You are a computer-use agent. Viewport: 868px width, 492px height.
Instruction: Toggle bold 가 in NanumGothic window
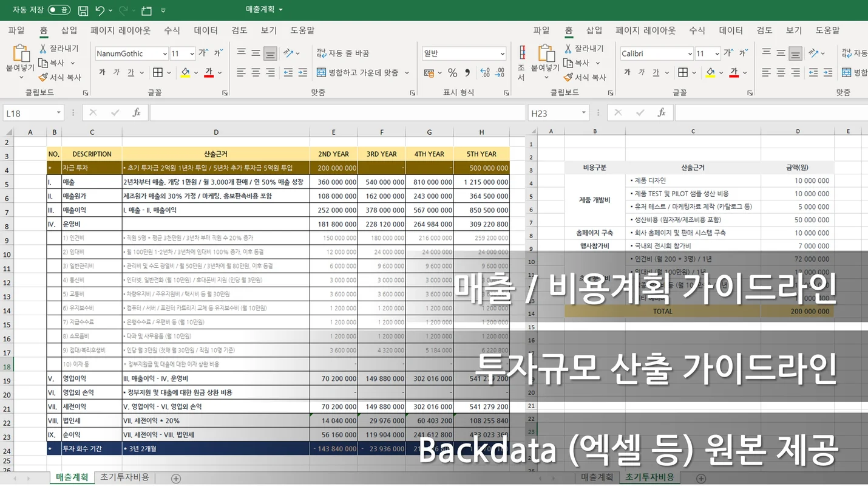[102, 73]
